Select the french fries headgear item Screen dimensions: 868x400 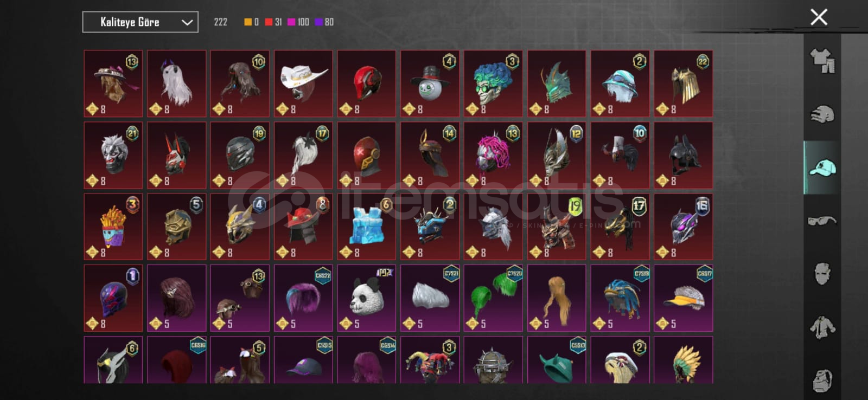click(x=113, y=227)
